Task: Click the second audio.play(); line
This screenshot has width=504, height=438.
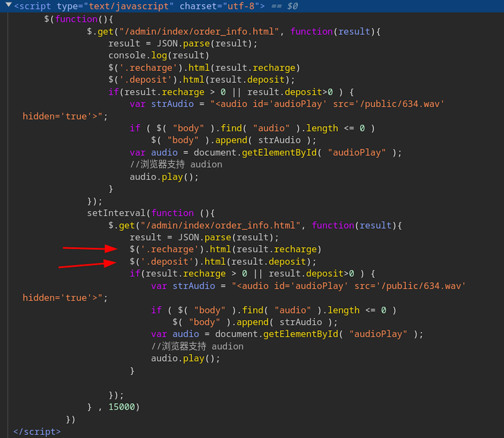Action: pyautogui.click(x=185, y=358)
